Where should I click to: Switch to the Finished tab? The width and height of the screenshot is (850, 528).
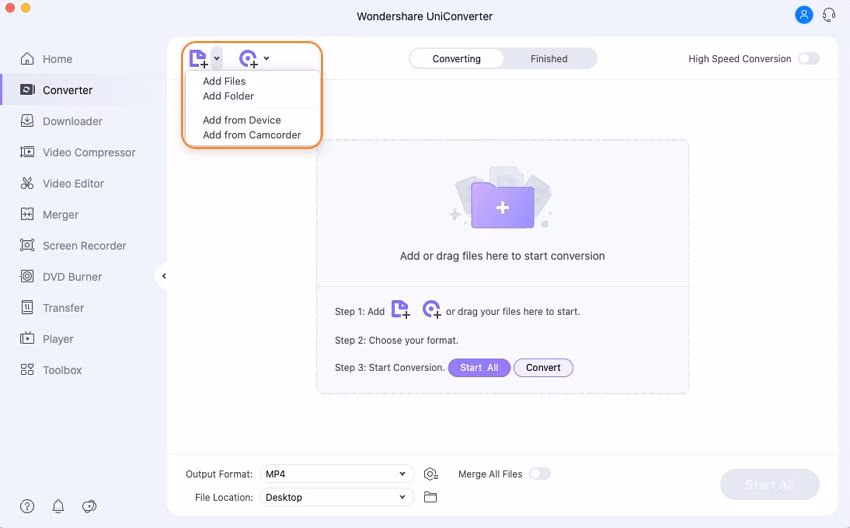tap(549, 59)
